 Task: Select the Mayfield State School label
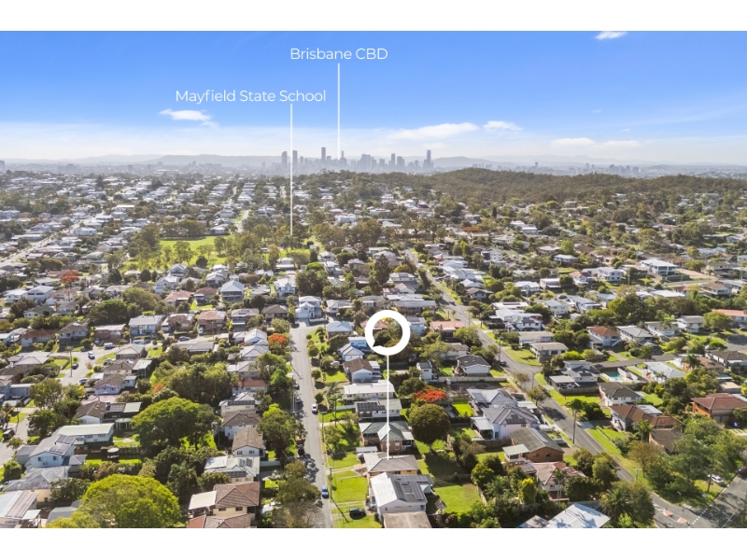250,96
